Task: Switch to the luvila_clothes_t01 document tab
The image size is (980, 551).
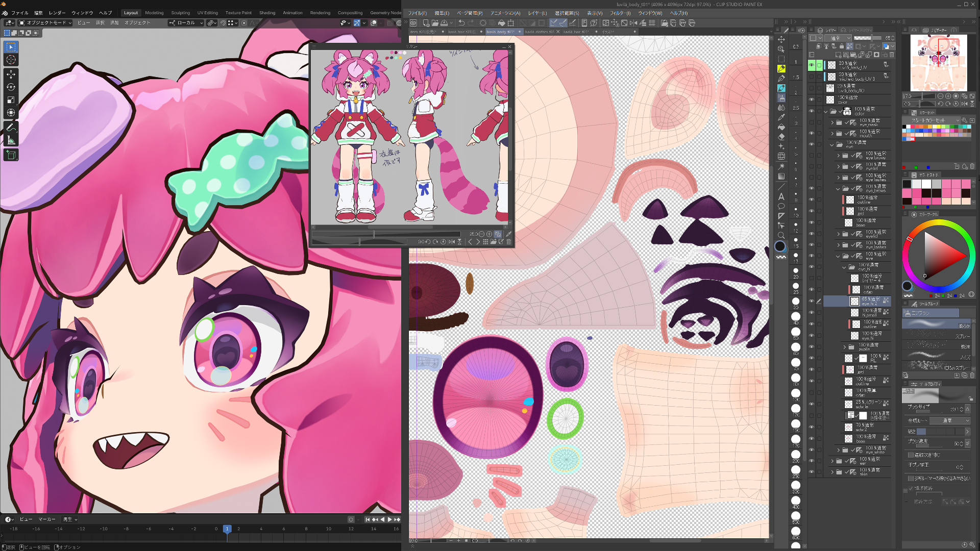Action: pos(540,32)
